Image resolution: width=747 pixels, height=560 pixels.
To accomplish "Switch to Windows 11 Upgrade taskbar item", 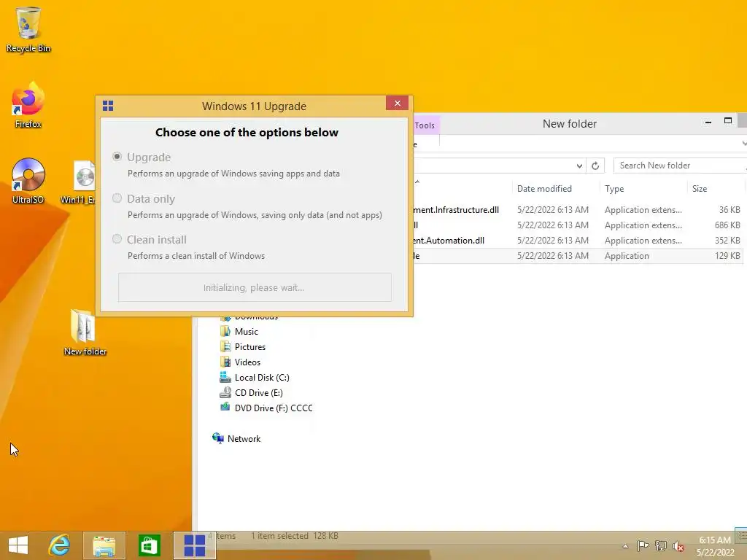I will (194, 545).
